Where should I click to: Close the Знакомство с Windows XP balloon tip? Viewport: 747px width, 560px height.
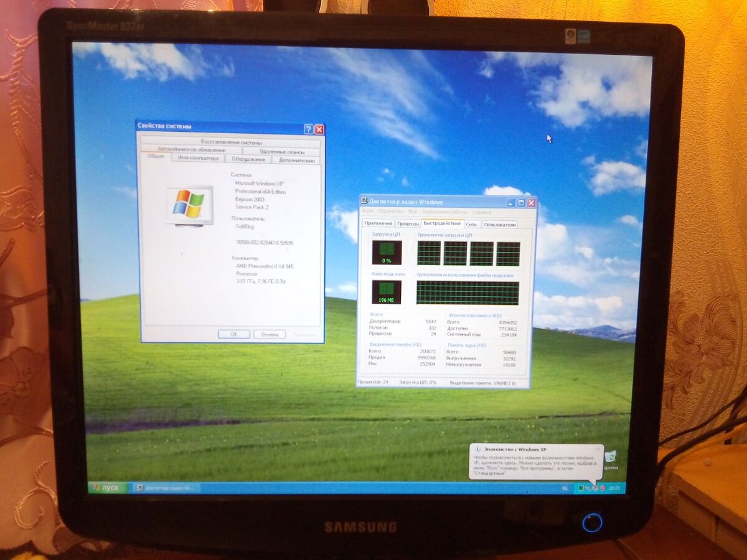pos(598,448)
